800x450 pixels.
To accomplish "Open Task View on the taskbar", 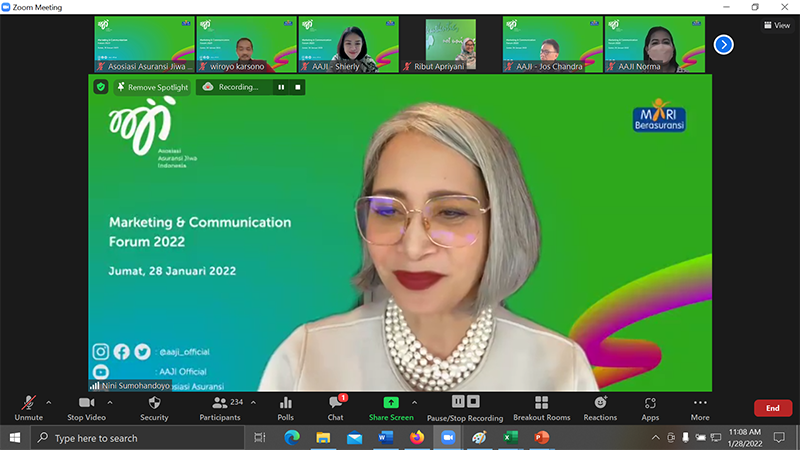I will [260, 438].
